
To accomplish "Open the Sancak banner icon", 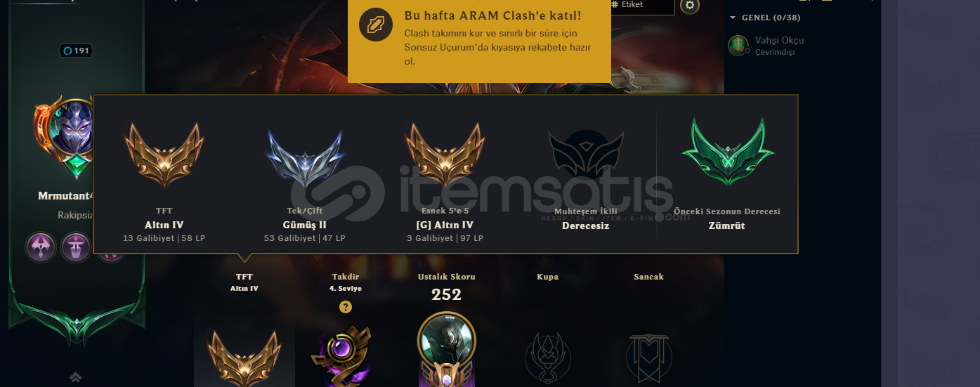I will [648, 358].
